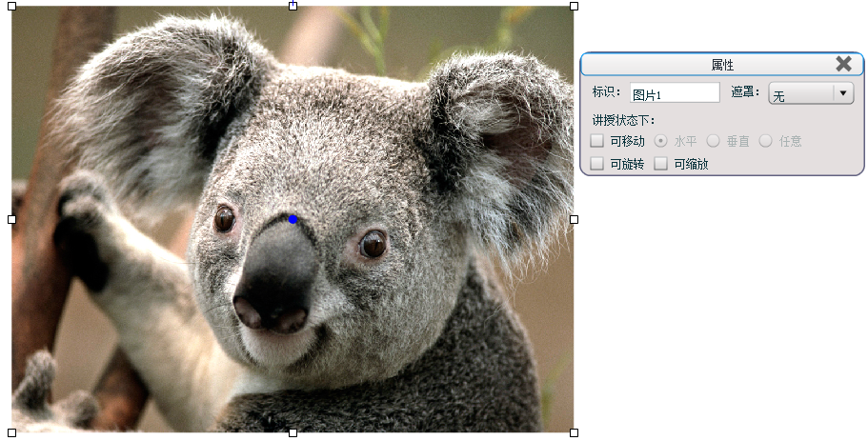Choose the 垂直 radio option
Image resolution: width=868 pixels, height=441 pixels.
click(713, 141)
